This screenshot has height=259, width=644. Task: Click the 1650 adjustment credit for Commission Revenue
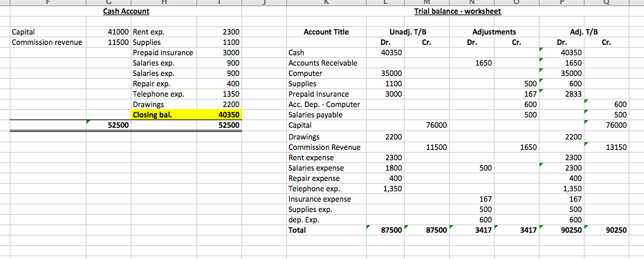517,147
